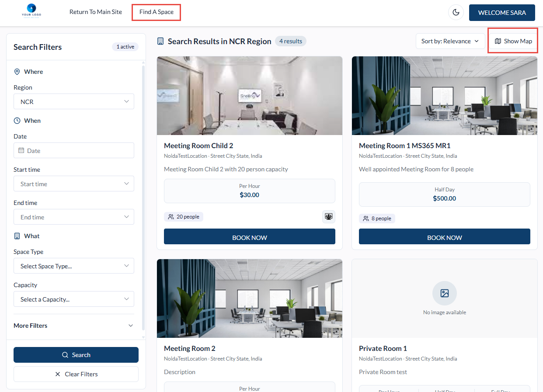Viewport: 543px width, 392px height.
Task: Book Meeting Room Child 2 now
Action: (250, 237)
